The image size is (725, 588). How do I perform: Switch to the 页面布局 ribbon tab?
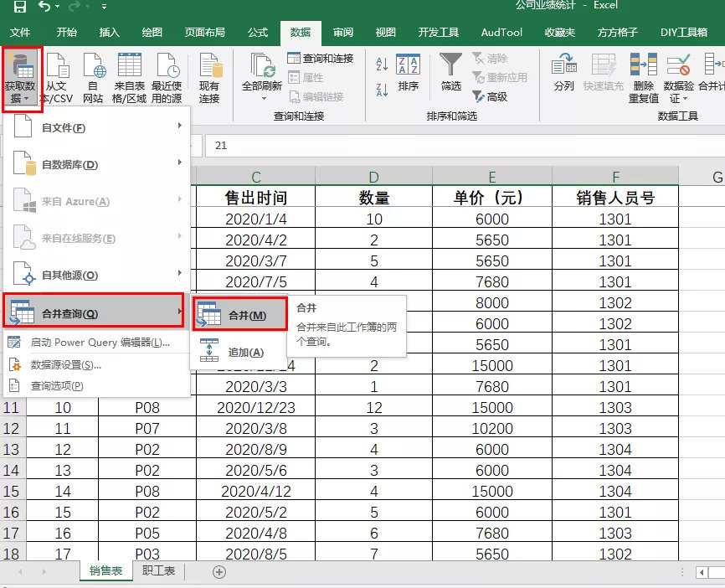pos(205,33)
